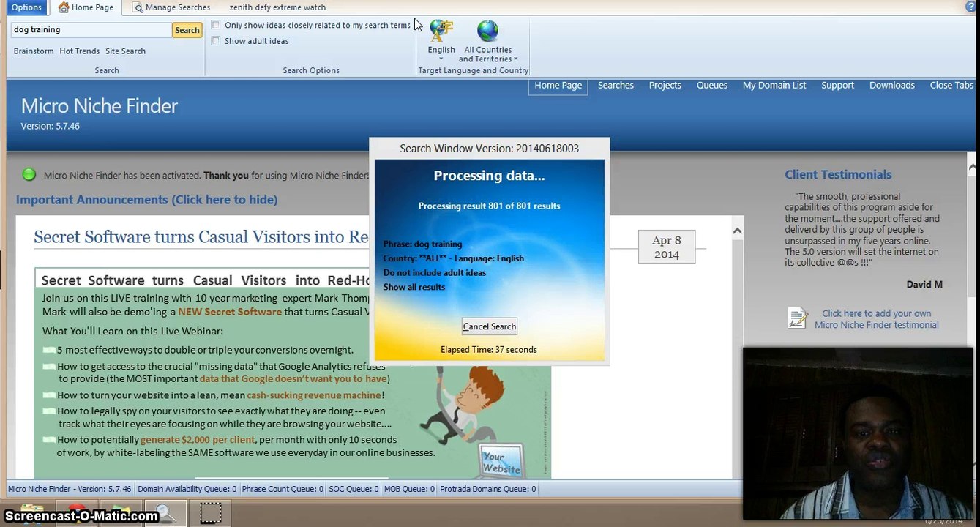980x527 pixels.
Task: Click the SOC Queue status entry
Action: tap(354, 489)
